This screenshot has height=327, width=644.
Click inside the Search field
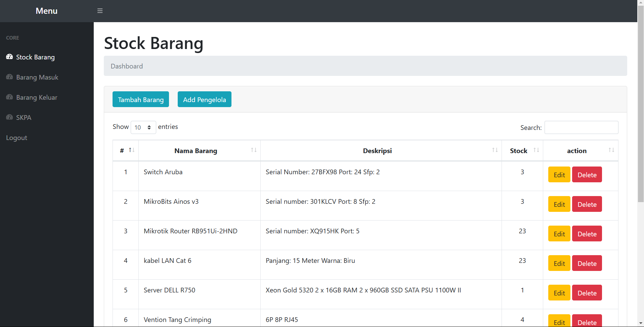pyautogui.click(x=581, y=127)
